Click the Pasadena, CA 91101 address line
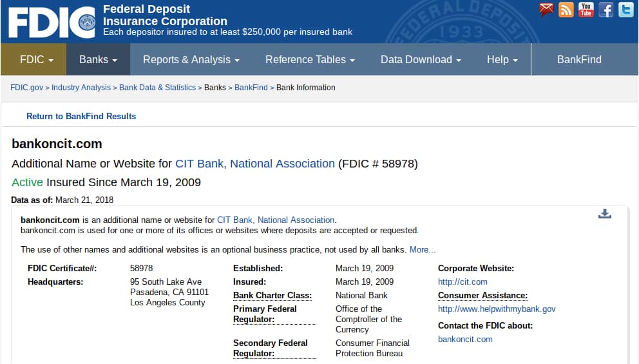 [169, 292]
